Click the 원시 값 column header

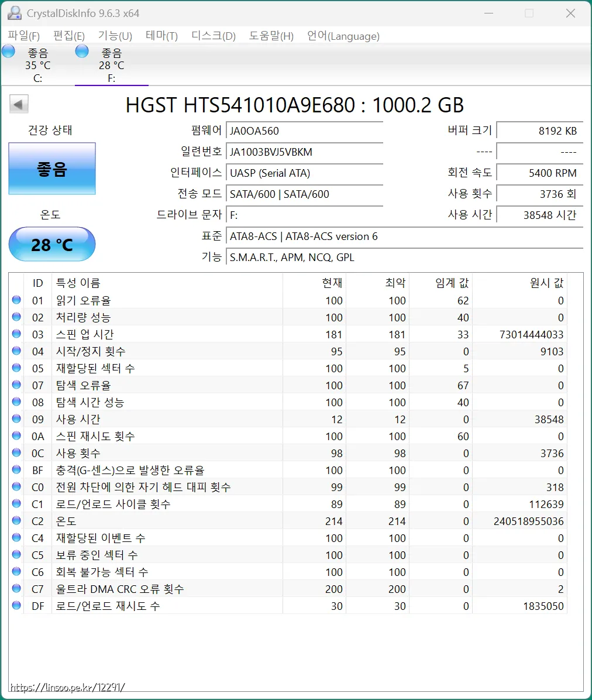click(519, 283)
